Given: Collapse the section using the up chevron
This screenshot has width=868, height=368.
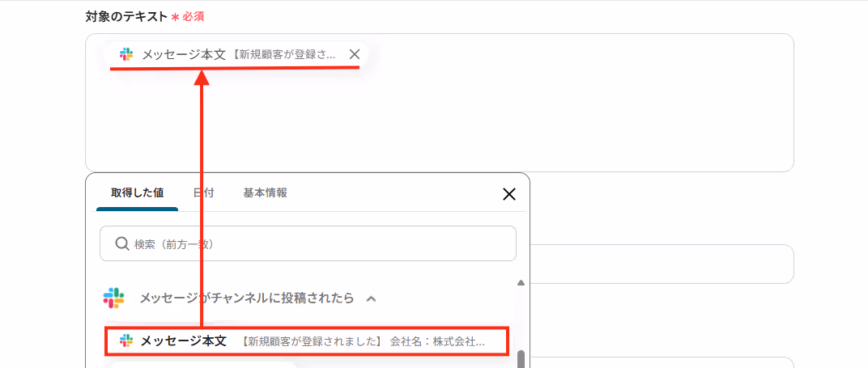Looking at the screenshot, I should point(372,299).
